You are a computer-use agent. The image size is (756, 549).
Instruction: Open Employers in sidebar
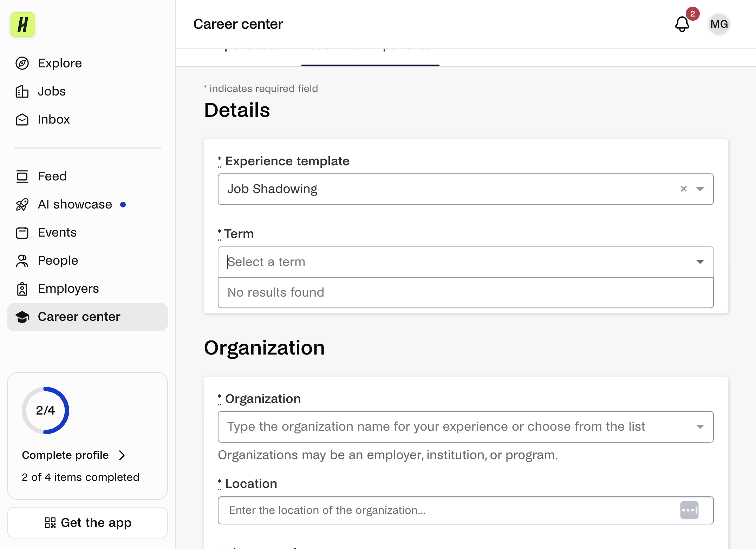click(87, 289)
